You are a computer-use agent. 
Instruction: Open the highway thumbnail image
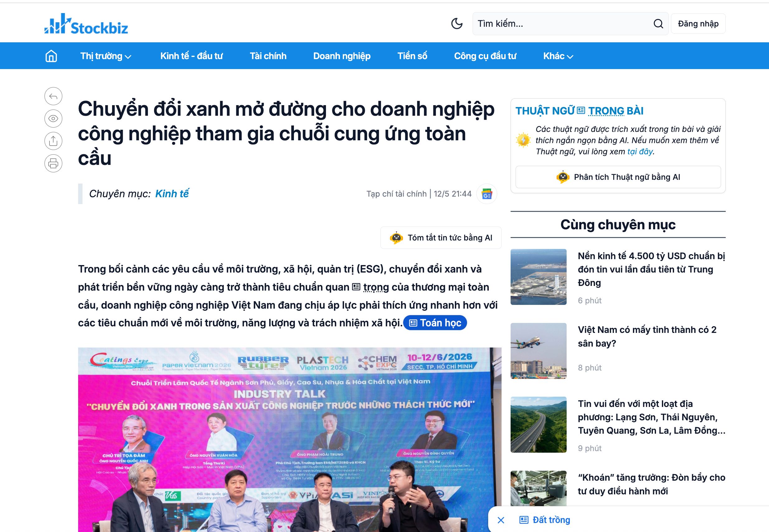tap(538, 425)
